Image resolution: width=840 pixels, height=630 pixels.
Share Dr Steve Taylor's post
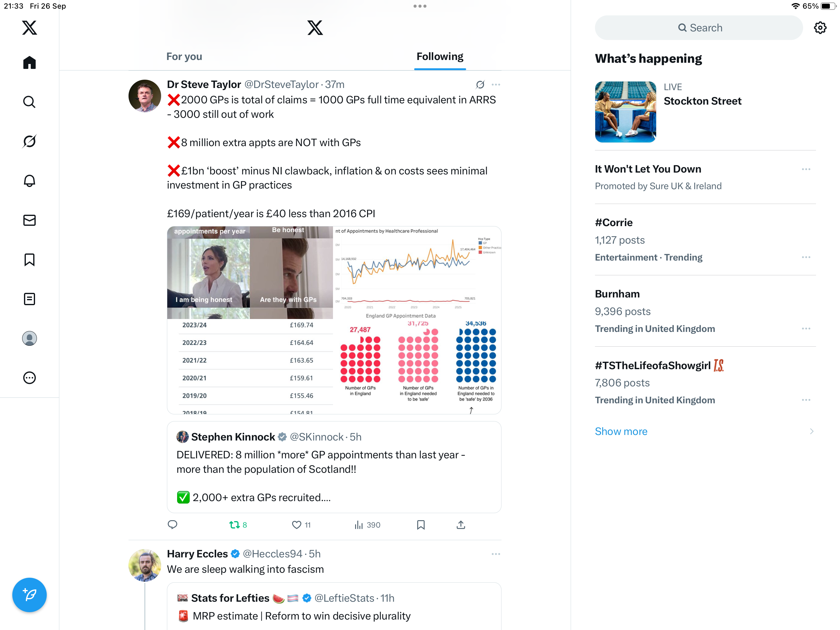point(461,525)
